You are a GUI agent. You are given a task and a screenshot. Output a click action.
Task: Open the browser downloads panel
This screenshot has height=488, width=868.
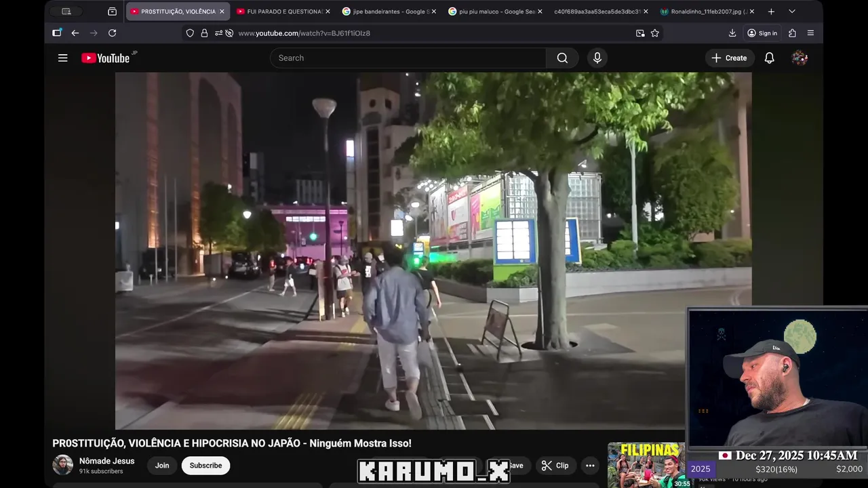pos(732,33)
